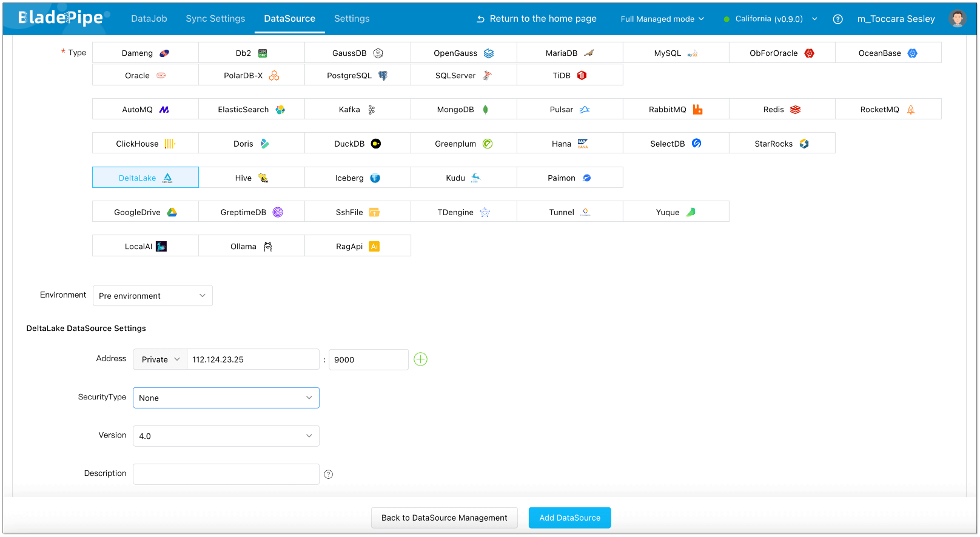
Task: Open the Private address type selector
Action: [160, 359]
